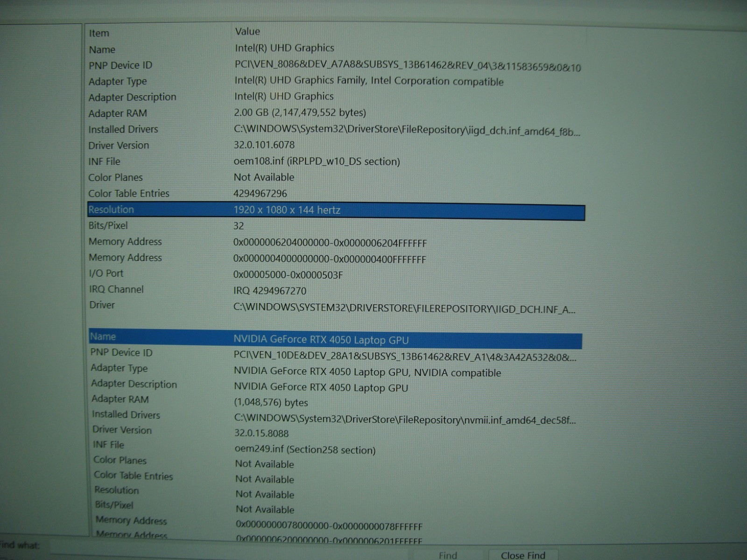Select Driver Version 32.0.101.6078
Image resolution: width=747 pixels, height=560 pixels.
(264, 145)
